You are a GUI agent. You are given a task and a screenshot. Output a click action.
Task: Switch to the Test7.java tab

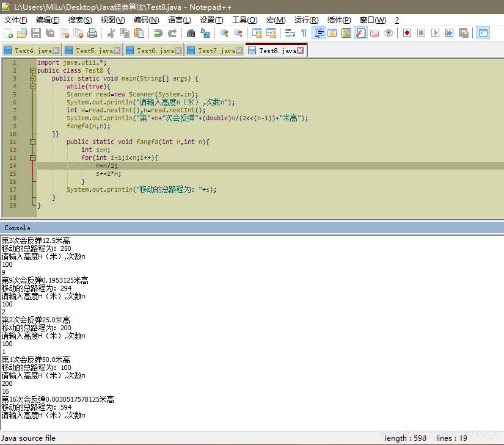(216, 51)
